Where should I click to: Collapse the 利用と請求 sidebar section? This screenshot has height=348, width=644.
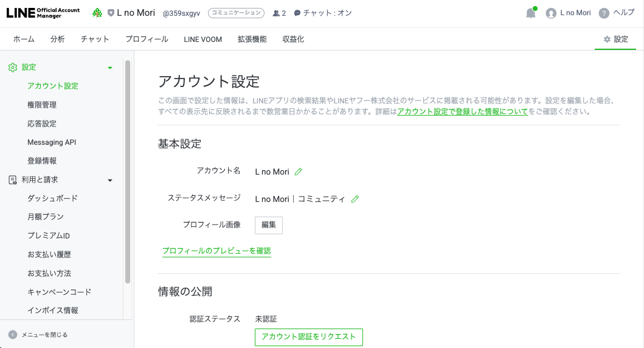110,180
